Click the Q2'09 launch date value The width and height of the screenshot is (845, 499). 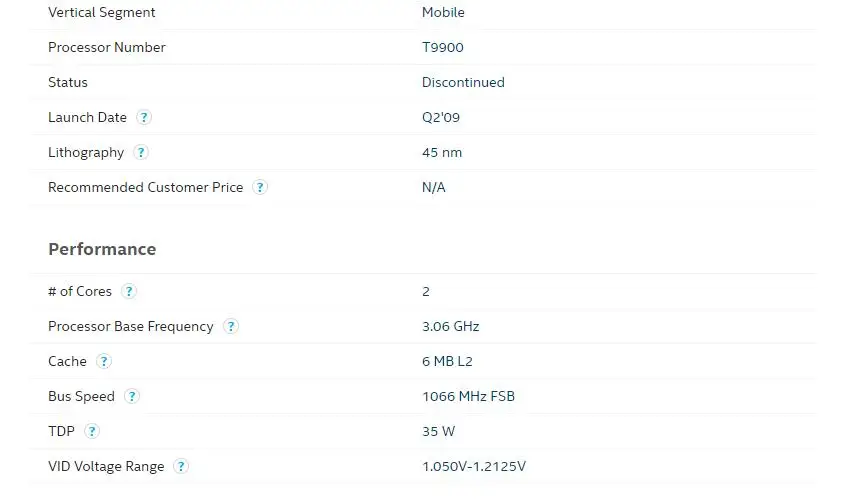[441, 117]
